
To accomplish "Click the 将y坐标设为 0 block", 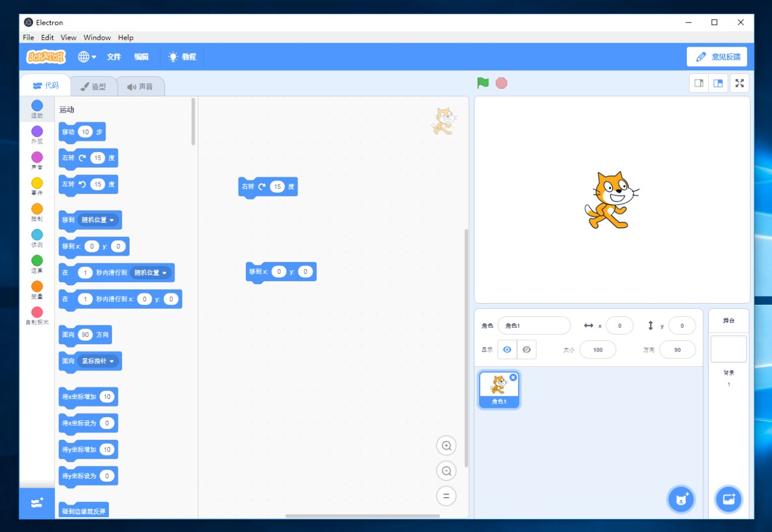I will pyautogui.click(x=88, y=476).
